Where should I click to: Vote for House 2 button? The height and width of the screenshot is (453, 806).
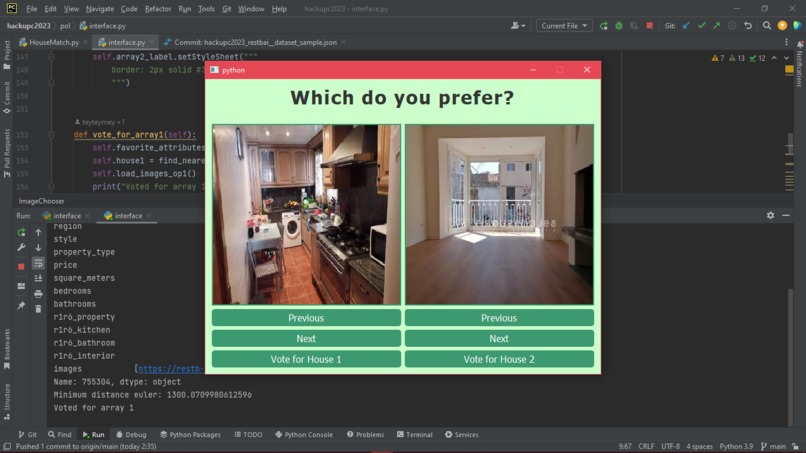point(499,359)
